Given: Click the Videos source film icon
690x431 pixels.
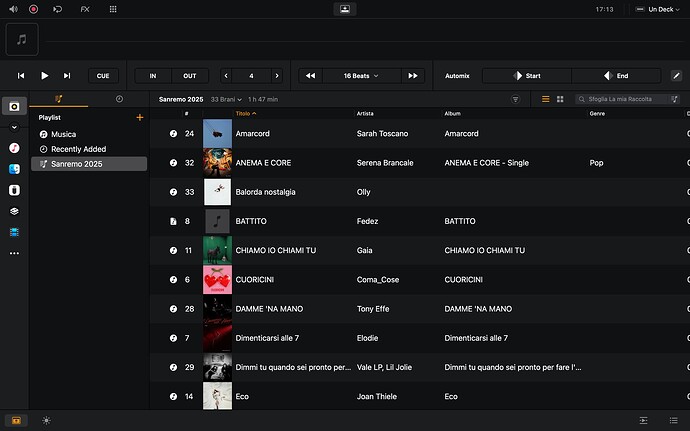Looking at the screenshot, I should [x=14, y=232].
